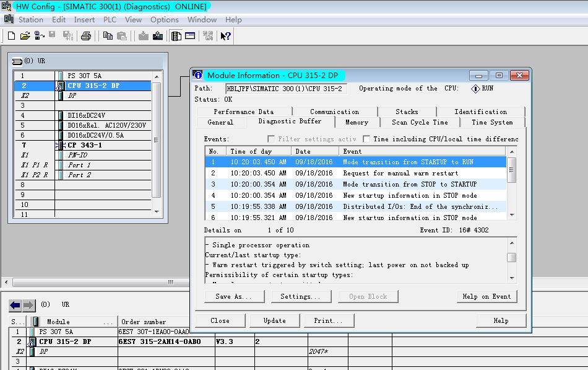Open the Station menu
Image resolution: width=588 pixels, height=370 pixels.
(x=31, y=20)
